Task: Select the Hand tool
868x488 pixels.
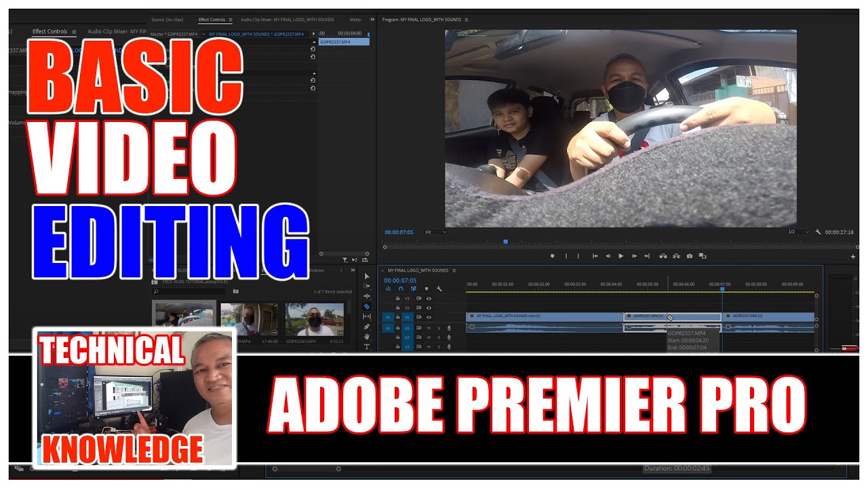Action: tap(367, 337)
